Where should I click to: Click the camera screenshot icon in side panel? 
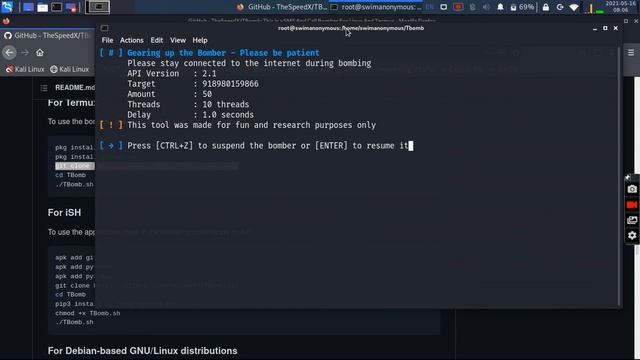(632, 189)
